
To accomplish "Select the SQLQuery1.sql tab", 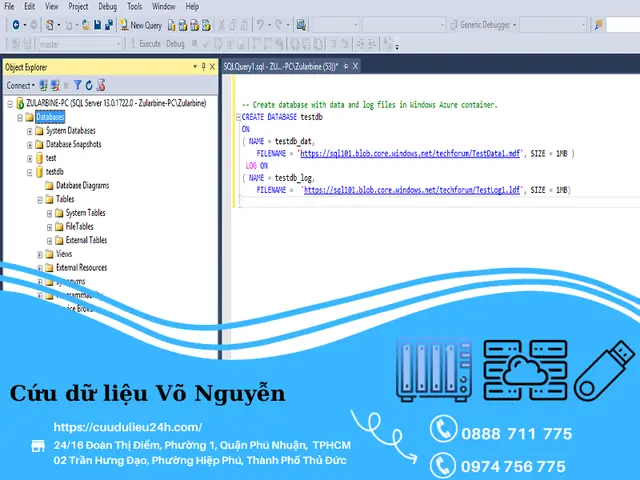I will tap(280, 66).
